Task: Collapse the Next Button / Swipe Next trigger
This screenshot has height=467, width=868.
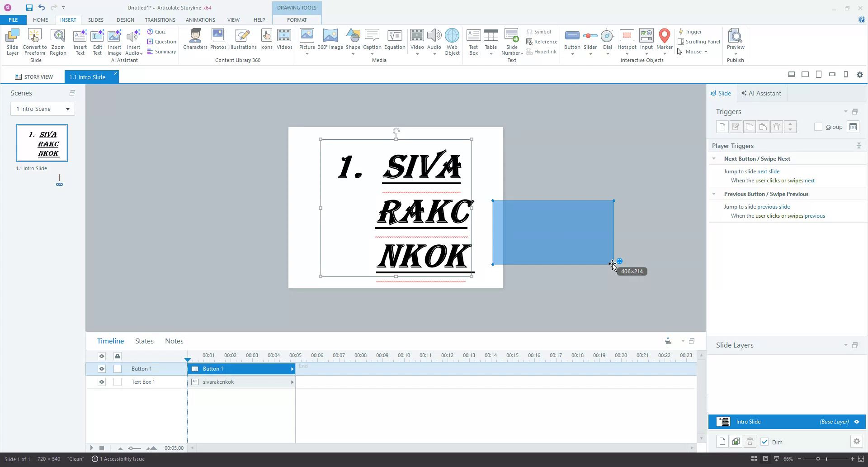Action: tap(714, 158)
